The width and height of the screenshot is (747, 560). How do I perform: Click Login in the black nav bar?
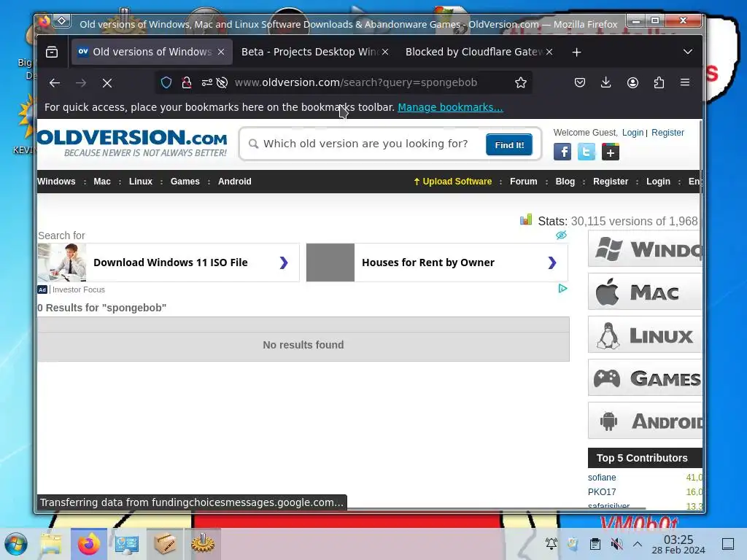[x=658, y=182]
